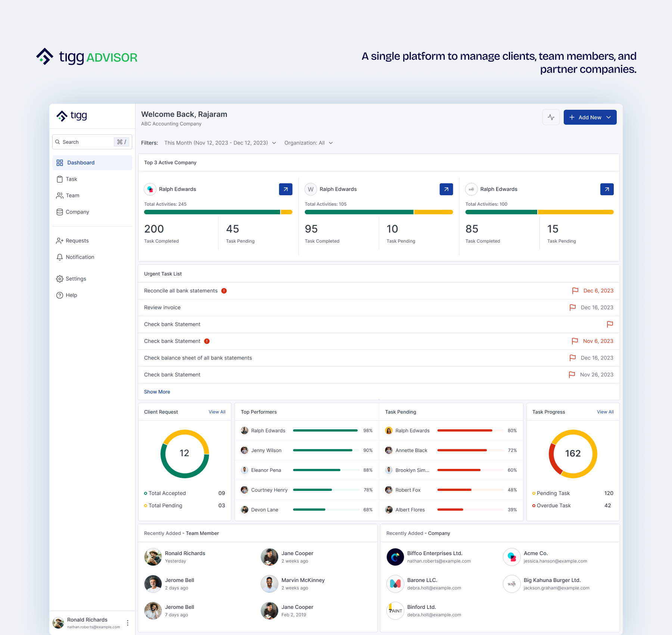672x635 pixels.
Task: Click flag icon beside Nov 26, 2023
Action: point(572,375)
